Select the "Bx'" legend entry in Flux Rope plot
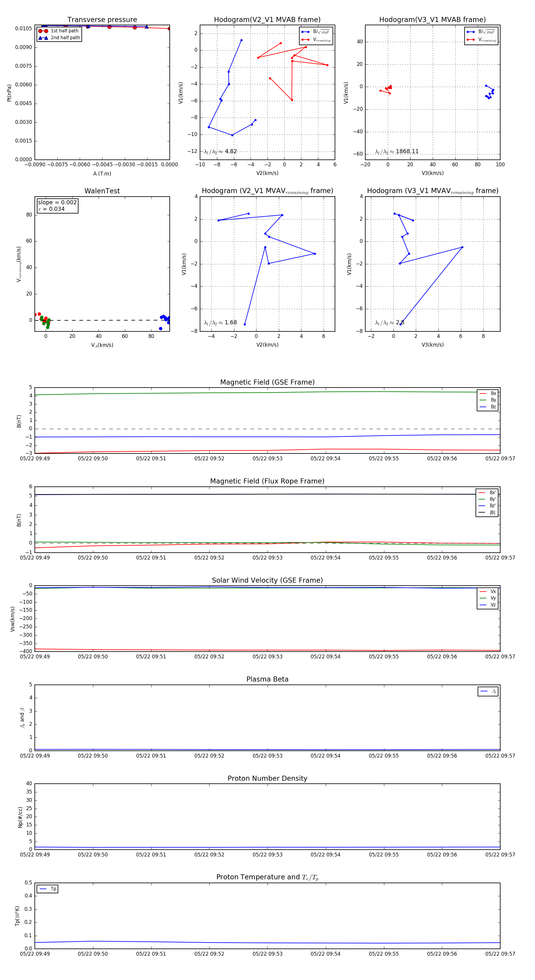Viewport: 535px width, 980px height. click(487, 493)
